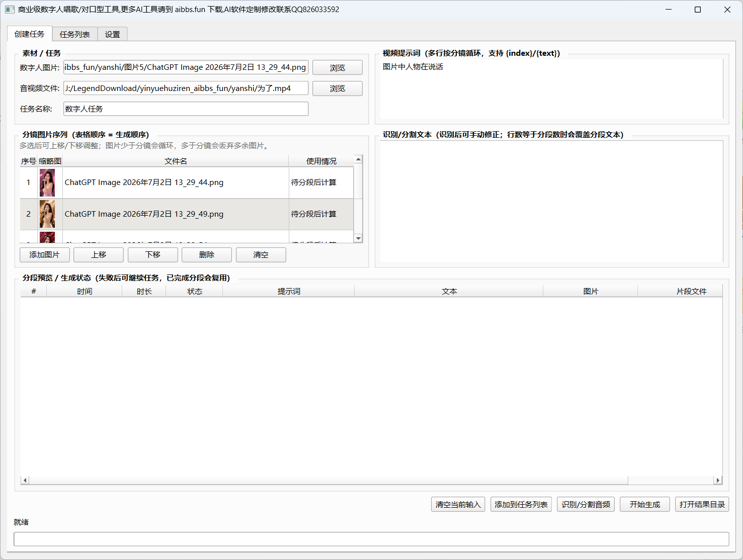743x560 pixels.
Task: Click image list scroll up arrow
Action: [x=358, y=159]
